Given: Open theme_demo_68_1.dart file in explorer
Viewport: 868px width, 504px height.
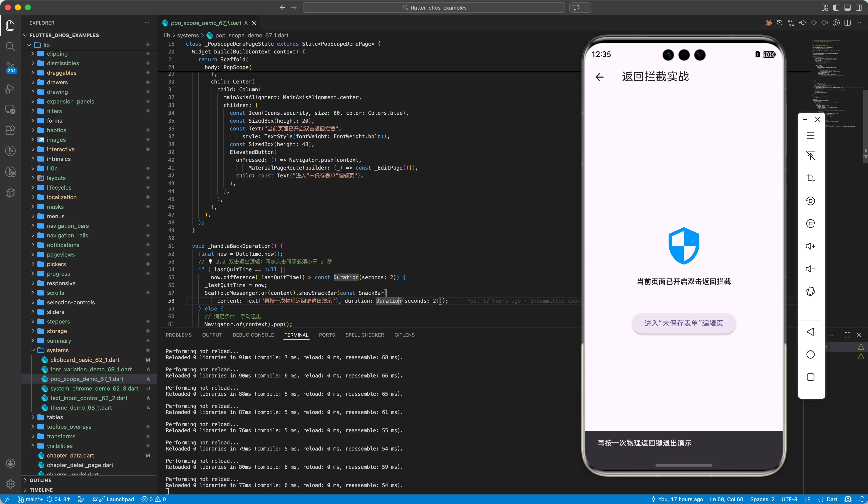Looking at the screenshot, I should point(81,408).
